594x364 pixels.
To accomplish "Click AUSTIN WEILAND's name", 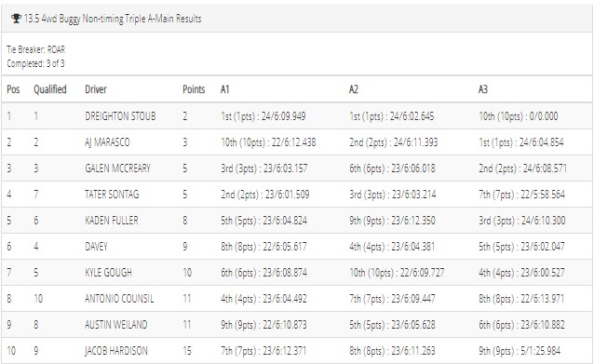I will pos(116,325).
